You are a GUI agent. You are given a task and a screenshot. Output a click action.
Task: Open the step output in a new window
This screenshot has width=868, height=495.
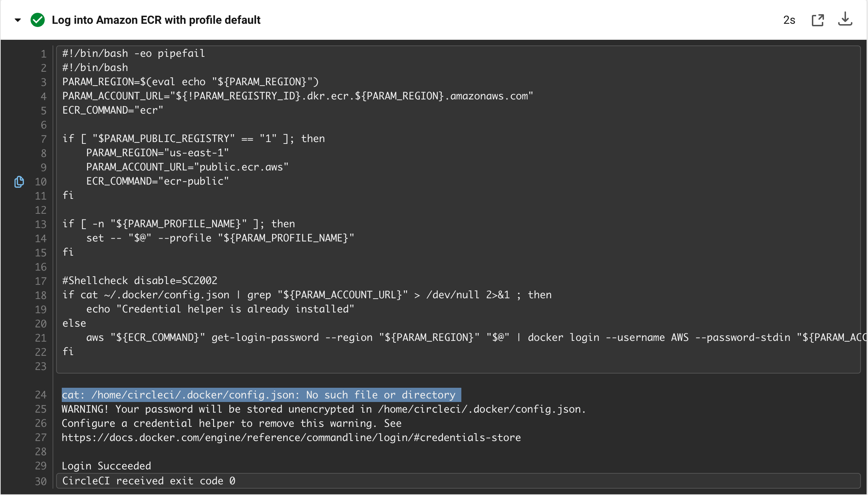pyautogui.click(x=818, y=20)
